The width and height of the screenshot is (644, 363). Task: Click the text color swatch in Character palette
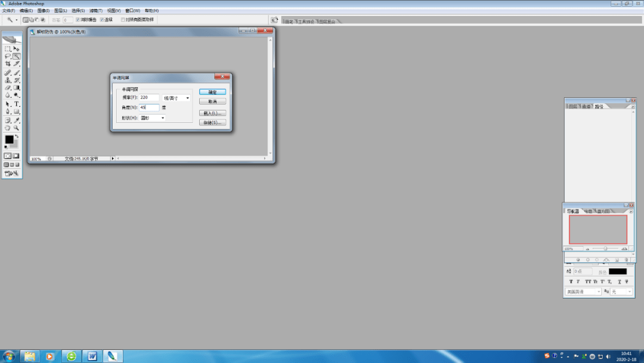[618, 272]
